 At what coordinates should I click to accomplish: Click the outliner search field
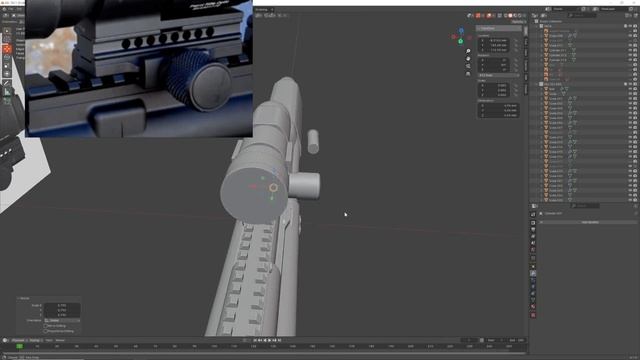pos(582,15)
